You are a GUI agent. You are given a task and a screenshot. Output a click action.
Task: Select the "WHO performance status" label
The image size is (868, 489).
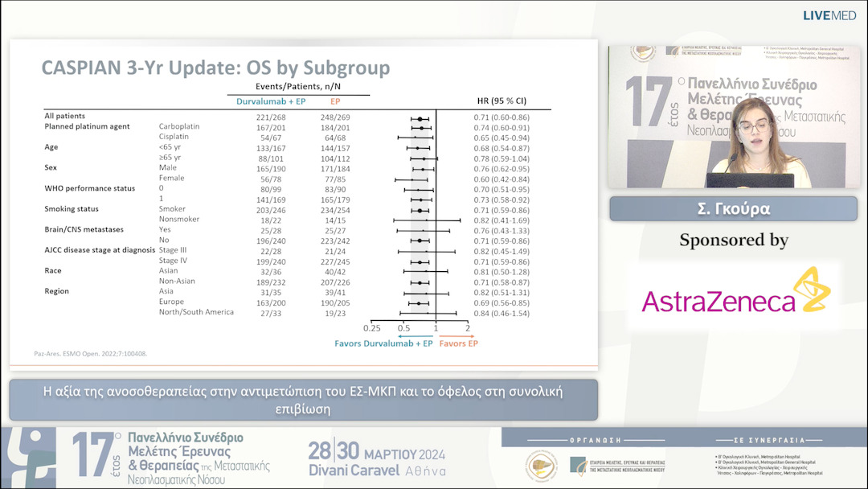click(90, 188)
